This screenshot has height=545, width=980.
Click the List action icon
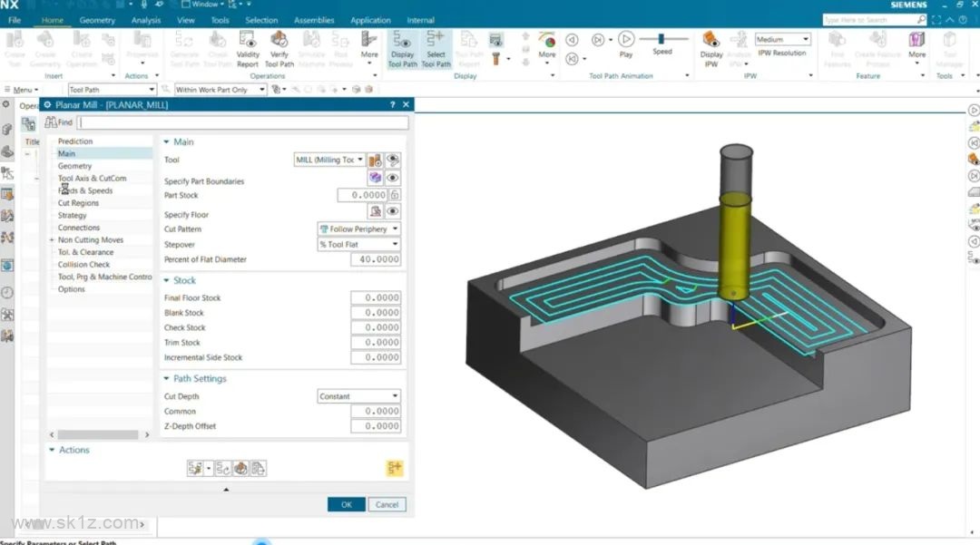pos(258,468)
